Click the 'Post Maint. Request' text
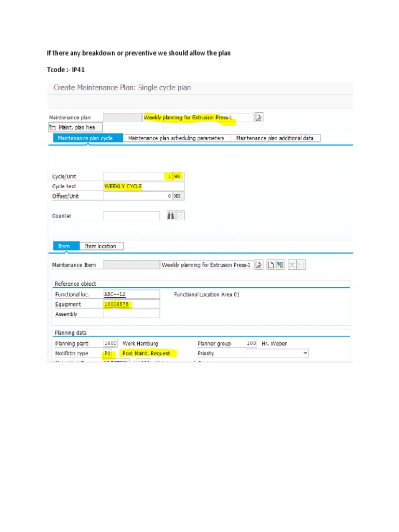 146,353
